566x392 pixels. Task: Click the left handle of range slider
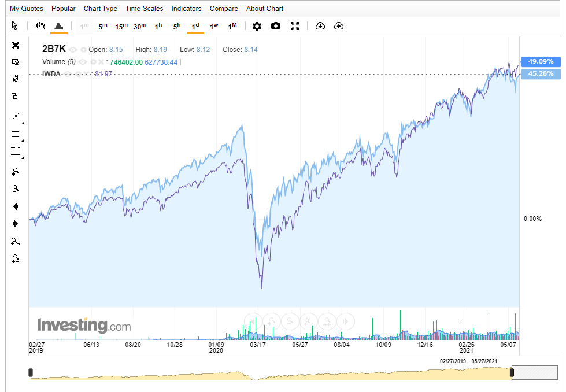pos(31,373)
